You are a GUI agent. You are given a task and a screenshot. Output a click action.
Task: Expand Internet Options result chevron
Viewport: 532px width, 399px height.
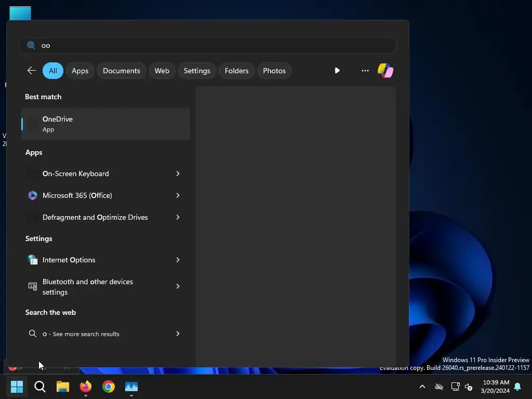pyautogui.click(x=178, y=260)
